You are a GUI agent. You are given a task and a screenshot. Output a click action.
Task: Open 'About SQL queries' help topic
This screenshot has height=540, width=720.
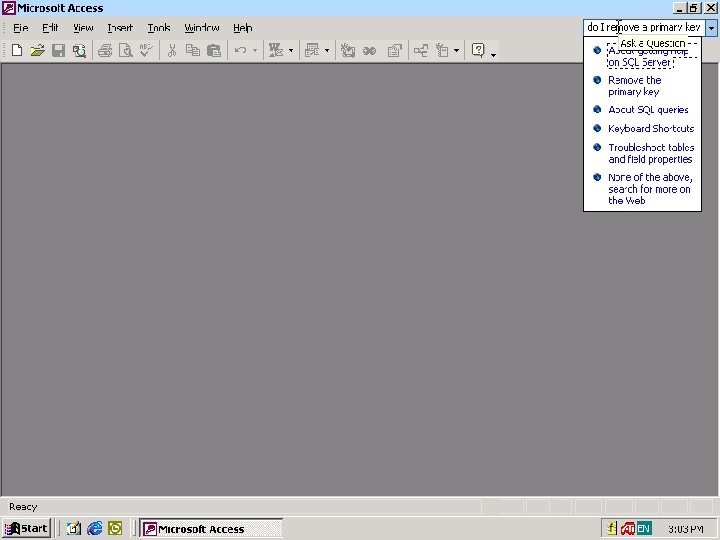point(648,110)
